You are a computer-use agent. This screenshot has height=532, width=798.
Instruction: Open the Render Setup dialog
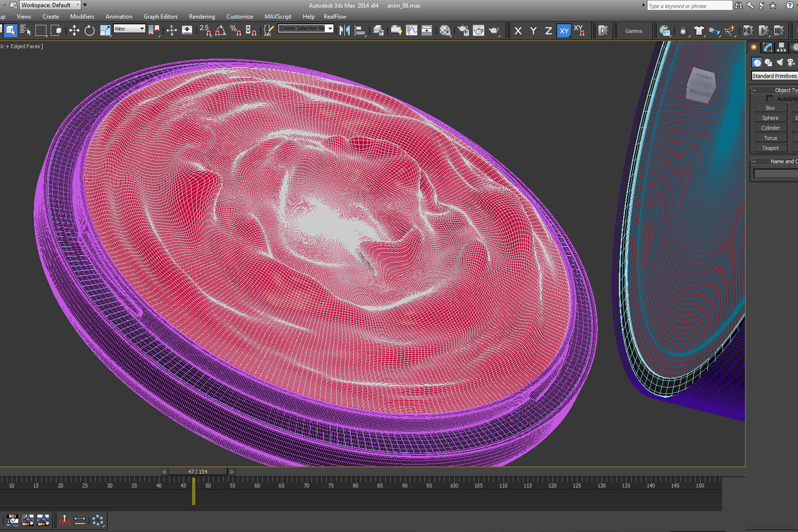[463, 31]
